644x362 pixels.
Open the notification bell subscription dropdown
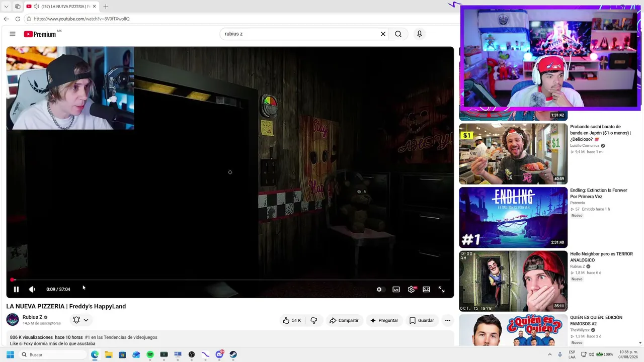point(80,320)
